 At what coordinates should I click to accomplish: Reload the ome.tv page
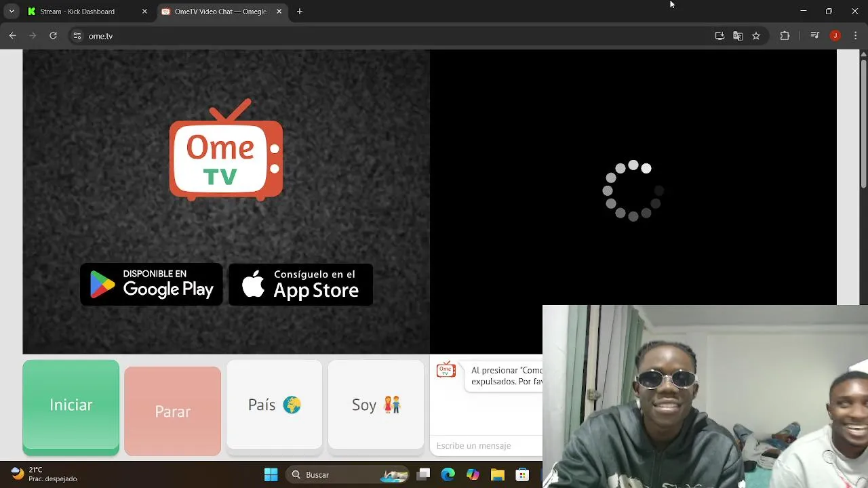pos(53,36)
